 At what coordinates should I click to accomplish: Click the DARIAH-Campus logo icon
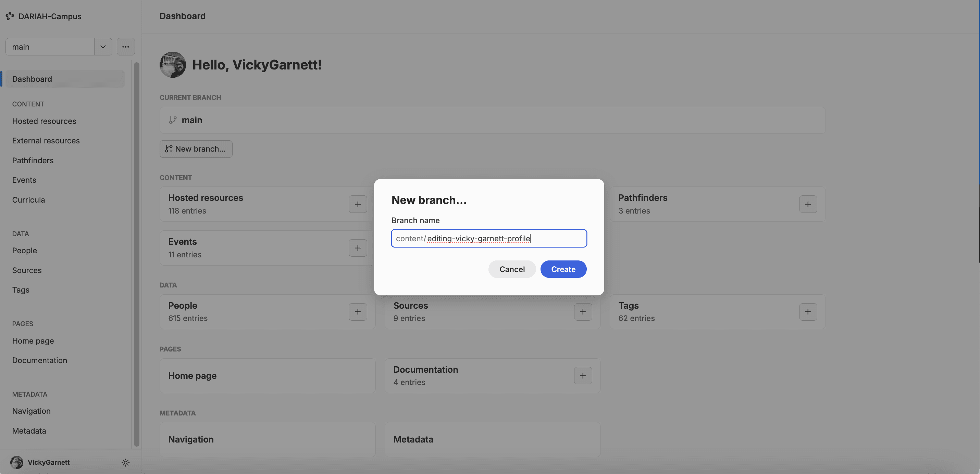coord(10,16)
